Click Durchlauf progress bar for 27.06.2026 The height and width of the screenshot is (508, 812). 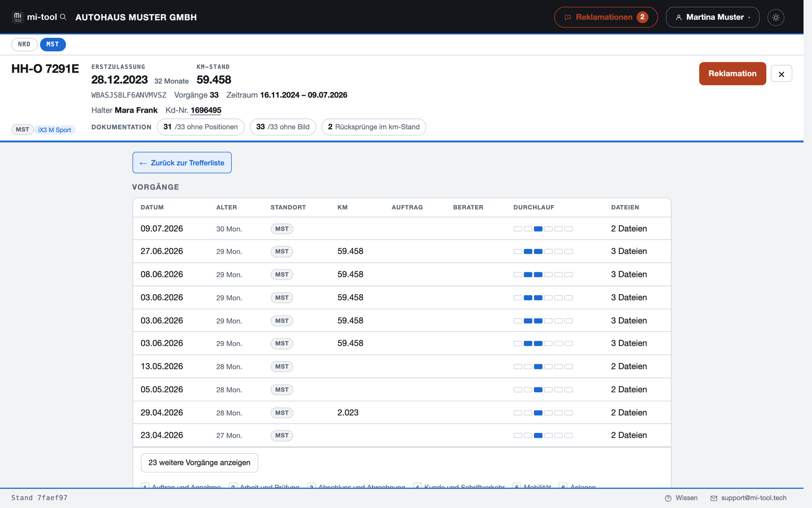(x=543, y=251)
